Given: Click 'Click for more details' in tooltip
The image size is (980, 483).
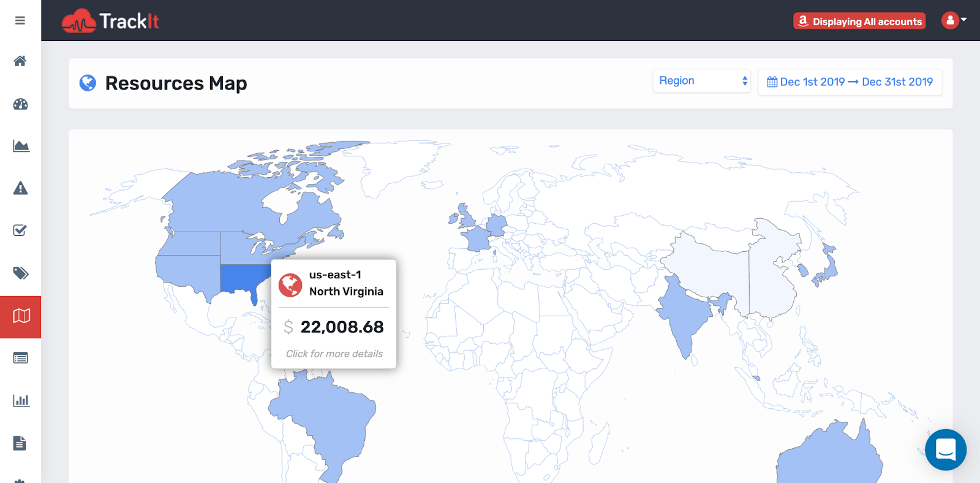Looking at the screenshot, I should tap(334, 354).
